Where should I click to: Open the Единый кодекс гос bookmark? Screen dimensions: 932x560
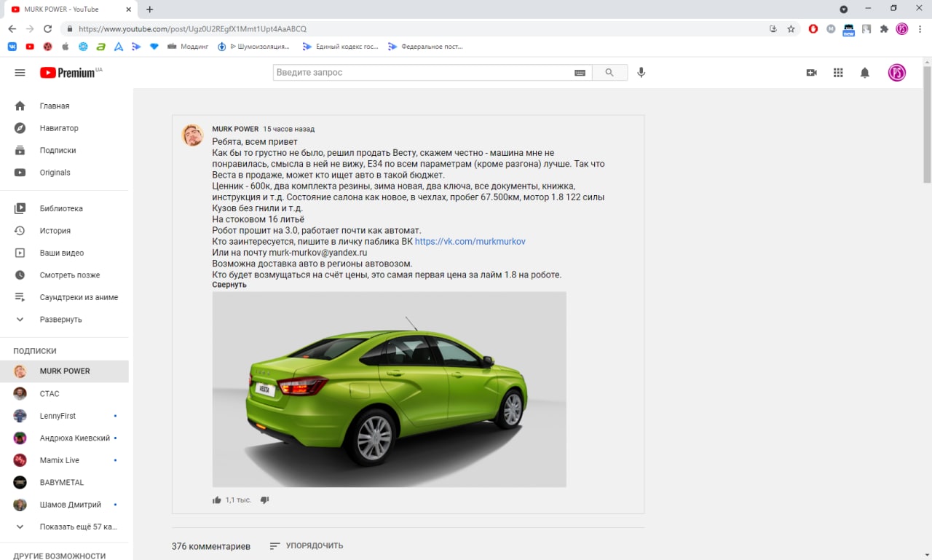pos(341,47)
